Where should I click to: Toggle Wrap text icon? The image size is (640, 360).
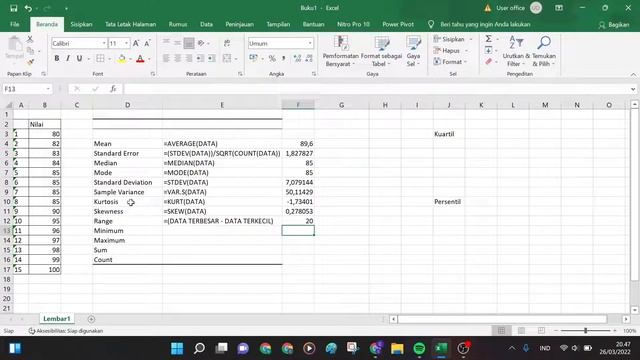227,43
